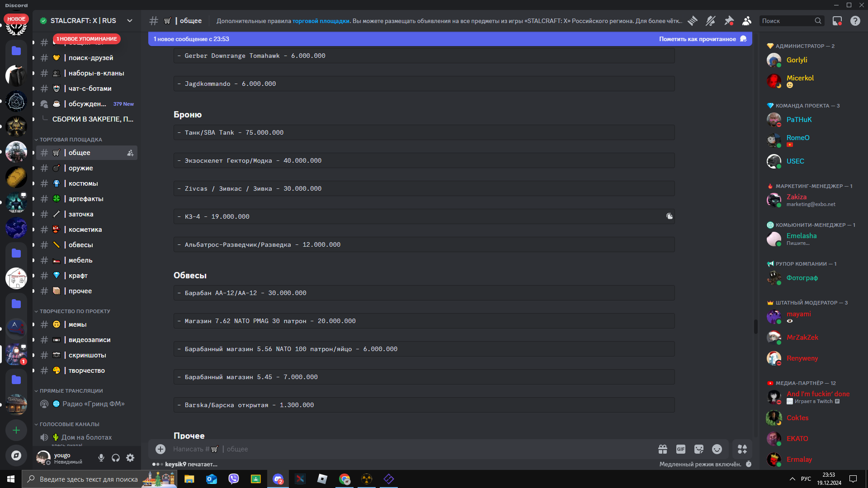868x488 pixels.
Task: Open the Inbox icon
Action: pos(837,21)
